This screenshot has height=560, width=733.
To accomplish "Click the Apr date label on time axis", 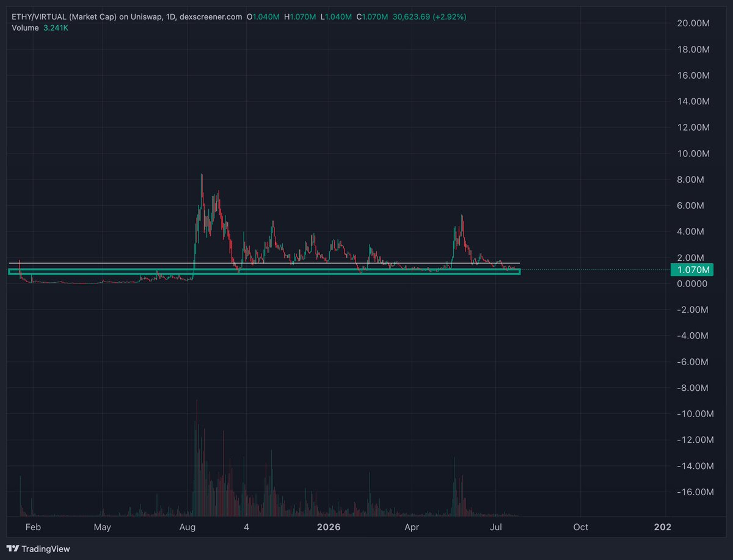I will tap(412, 527).
